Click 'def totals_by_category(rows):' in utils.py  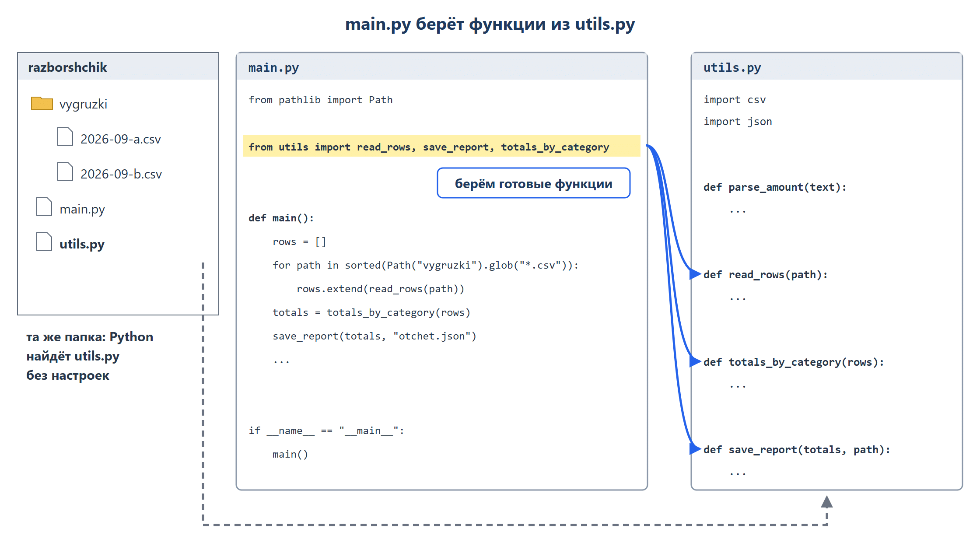coord(794,362)
